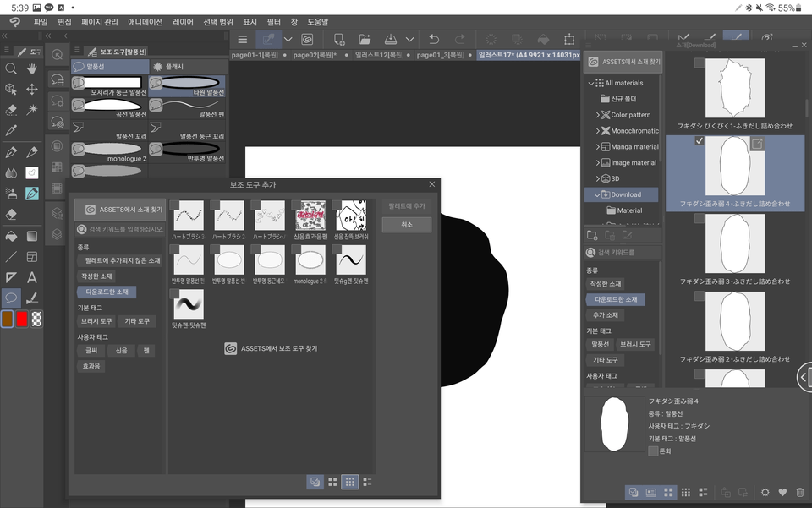Image resolution: width=812 pixels, height=508 pixels.
Task: Check the 신음효과음펜 material checkbox
Action: [296, 205]
